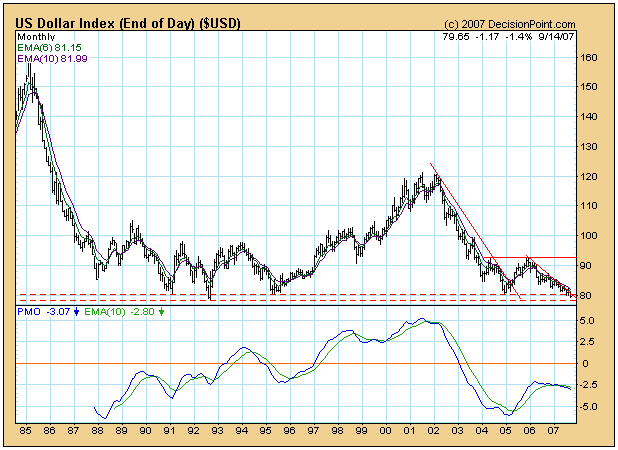This screenshot has width=618, height=450.
Task: Select the EMA(10) 81.99 legend label
Action: 52,58
